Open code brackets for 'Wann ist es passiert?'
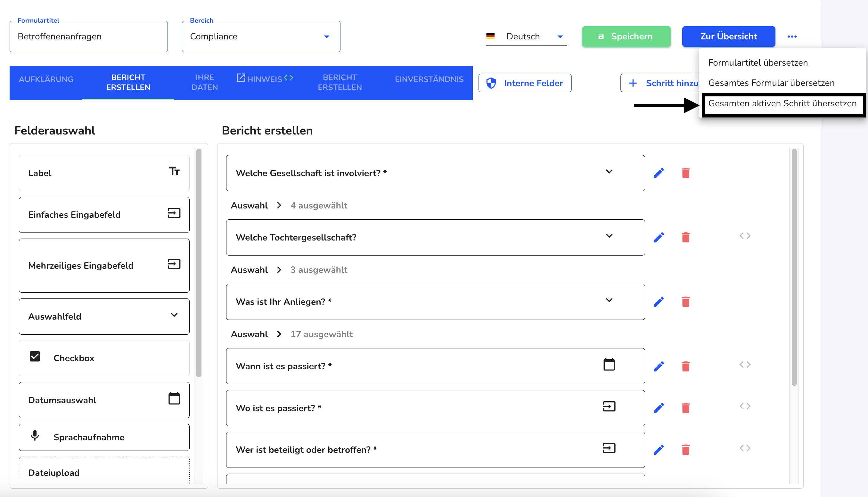Image resolution: width=868 pixels, height=497 pixels. point(745,364)
